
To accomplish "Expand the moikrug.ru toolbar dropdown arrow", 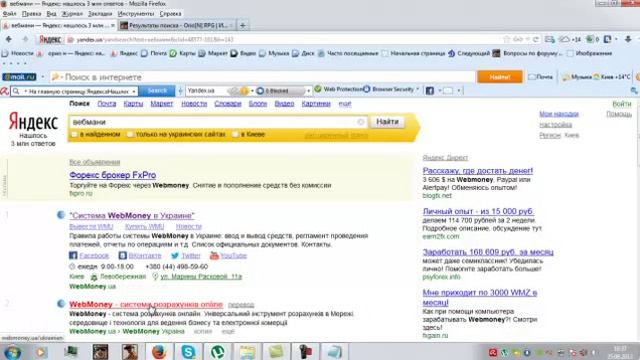I will pos(42,77).
